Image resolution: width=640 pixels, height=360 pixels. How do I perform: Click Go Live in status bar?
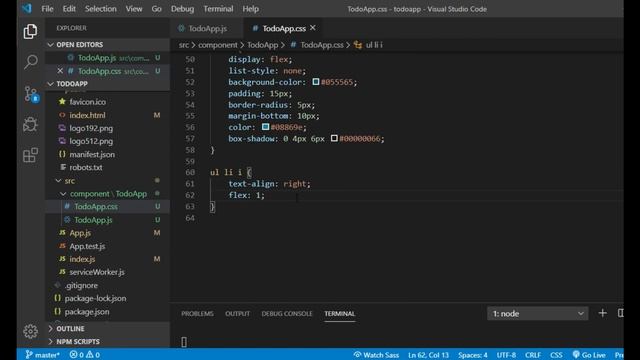(x=589, y=355)
